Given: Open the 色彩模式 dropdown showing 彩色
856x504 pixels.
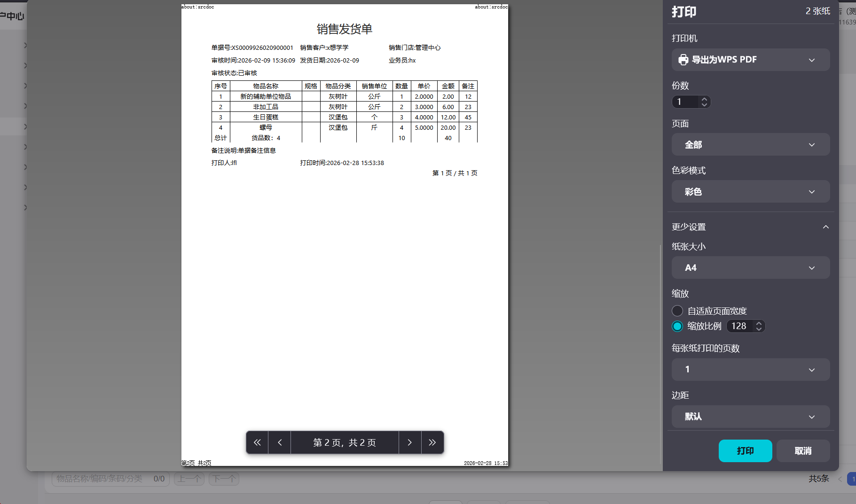Looking at the screenshot, I should point(751,191).
